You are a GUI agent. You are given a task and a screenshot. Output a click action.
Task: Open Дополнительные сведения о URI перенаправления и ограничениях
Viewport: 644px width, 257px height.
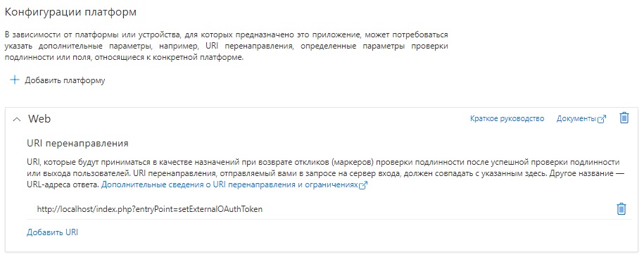(229, 185)
